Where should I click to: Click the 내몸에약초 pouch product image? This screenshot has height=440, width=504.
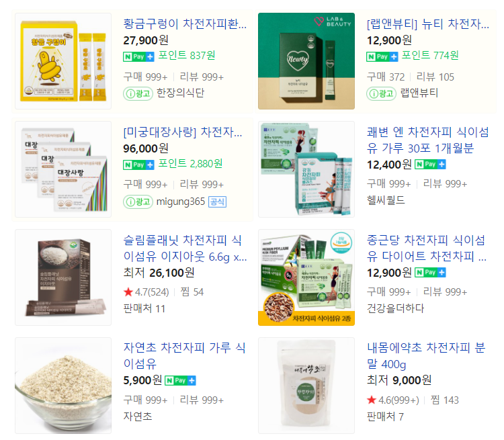tap(306, 386)
